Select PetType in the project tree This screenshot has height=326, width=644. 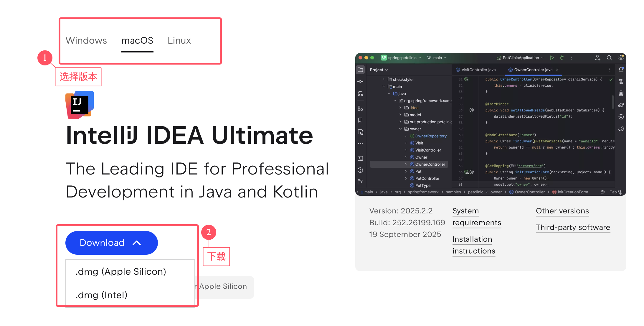tap(420, 186)
